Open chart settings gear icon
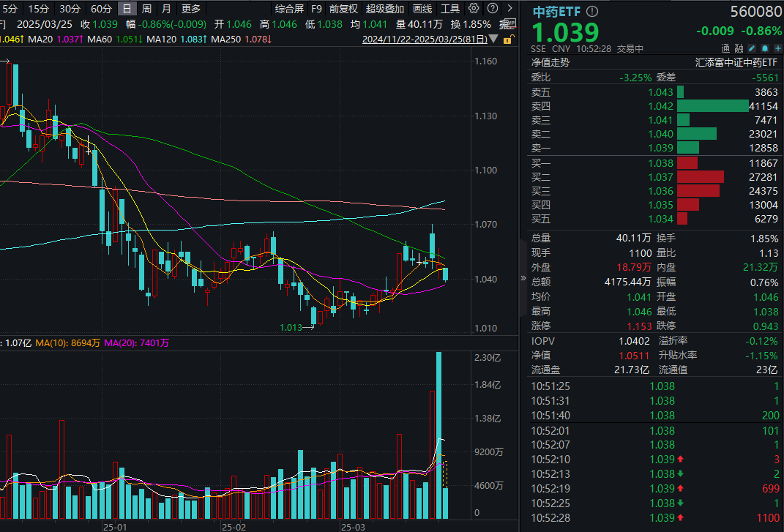Viewport: 784px width, 532px height. (474, 9)
